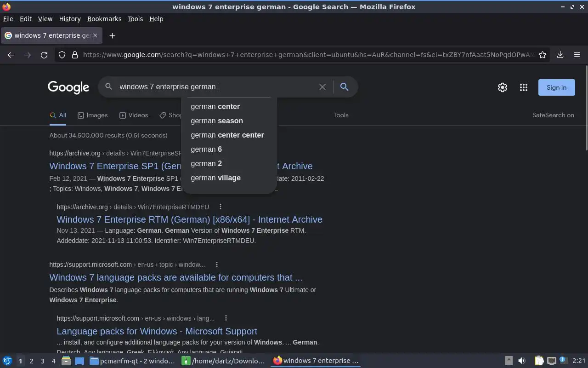
Task: Open options for the Win7EnterpriseRTMDEU result
Action: [x=220, y=207]
